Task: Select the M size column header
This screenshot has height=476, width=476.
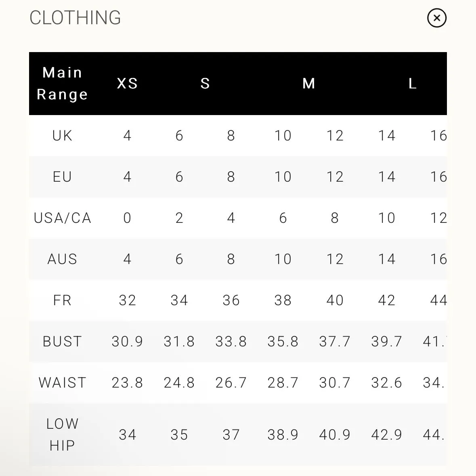Action: click(309, 84)
